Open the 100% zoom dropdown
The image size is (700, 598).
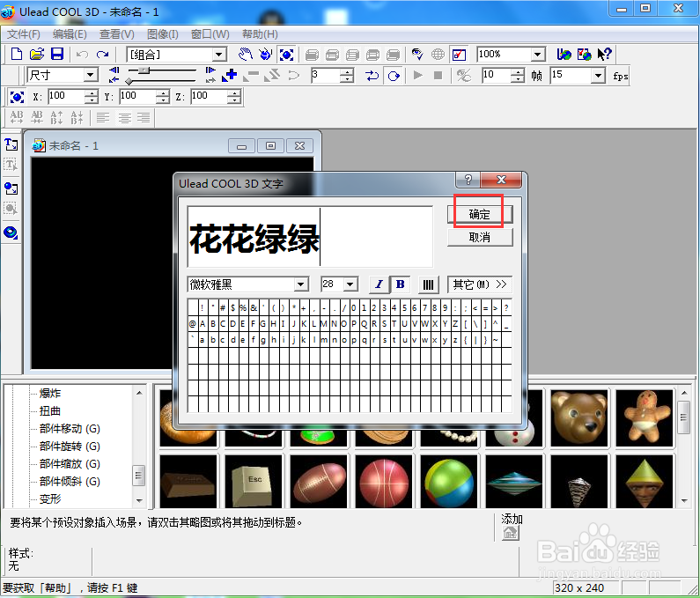tap(538, 55)
